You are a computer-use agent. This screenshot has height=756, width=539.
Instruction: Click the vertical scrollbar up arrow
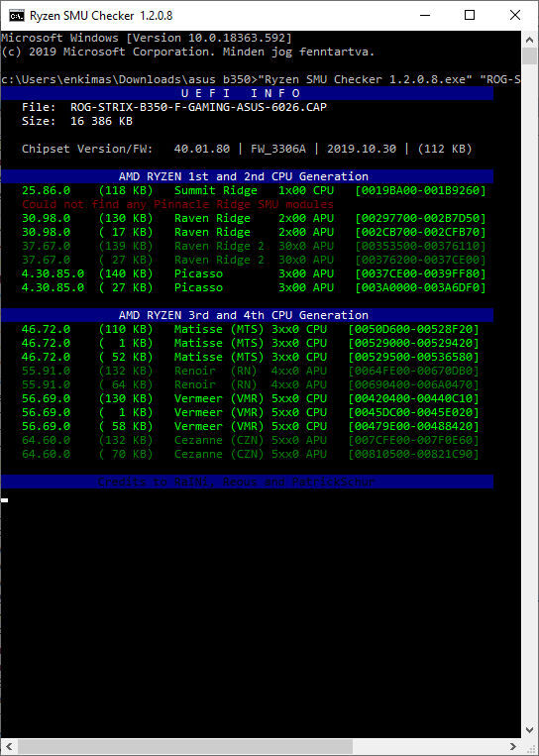529,39
